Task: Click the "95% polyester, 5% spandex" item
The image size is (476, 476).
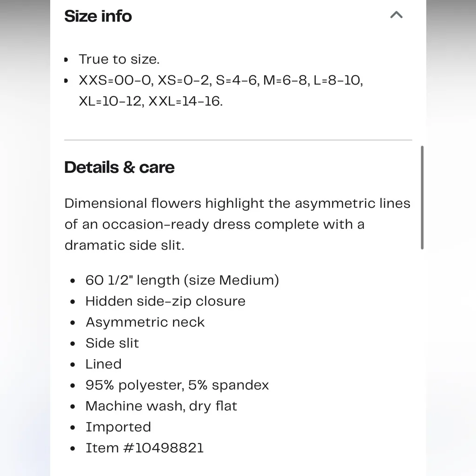Action: [x=177, y=385]
